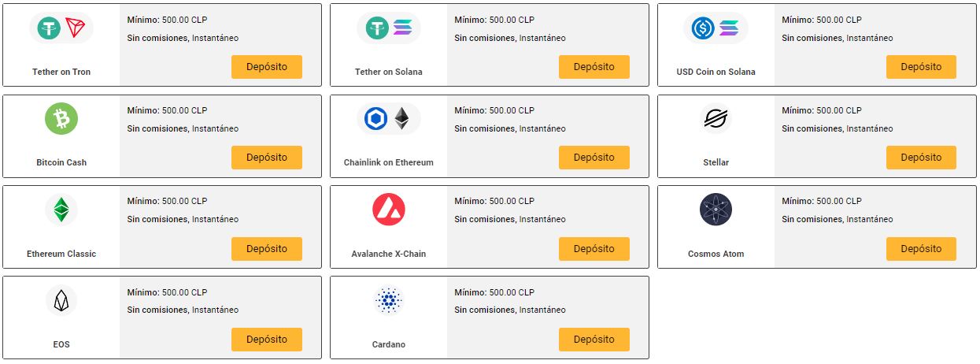Click the Chainlink on Ethereum icons
The width and height of the screenshot is (980, 364).
[x=388, y=119]
